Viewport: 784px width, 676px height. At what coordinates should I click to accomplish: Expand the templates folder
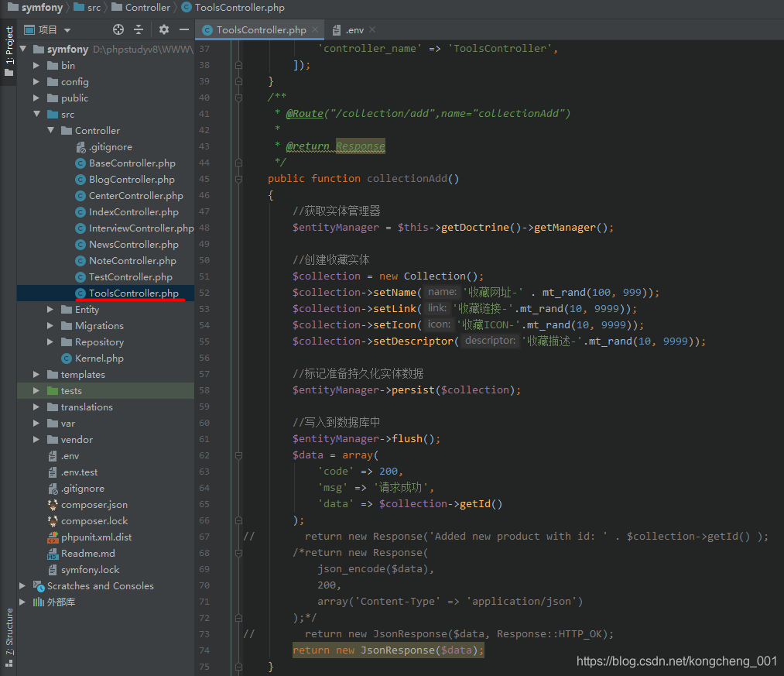tap(36, 374)
